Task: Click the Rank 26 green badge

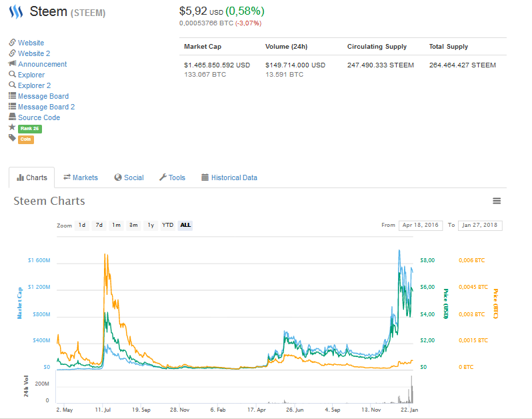Action: pyautogui.click(x=30, y=129)
